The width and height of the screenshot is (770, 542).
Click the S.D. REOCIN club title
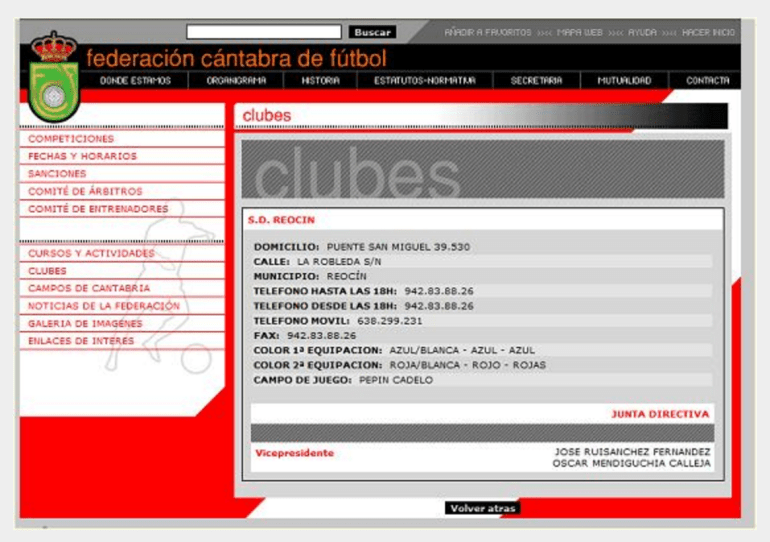pos(281,220)
